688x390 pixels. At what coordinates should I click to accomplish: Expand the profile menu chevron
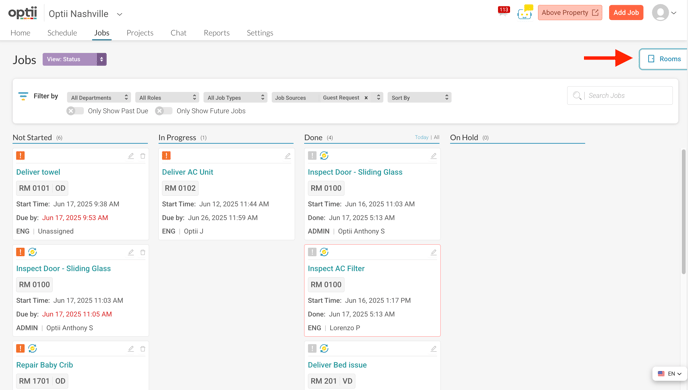click(x=674, y=13)
